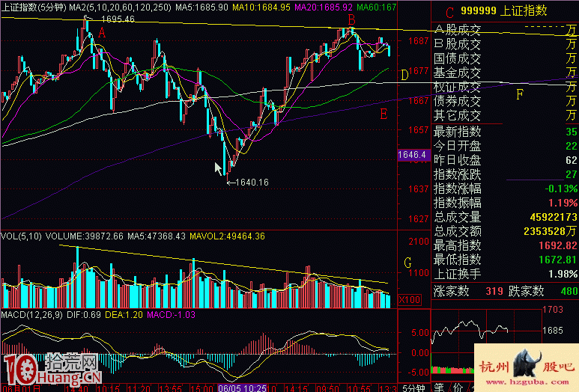579x392 pixels.
Task: Open the 价 tab below the mini chart
Action: pos(458,388)
